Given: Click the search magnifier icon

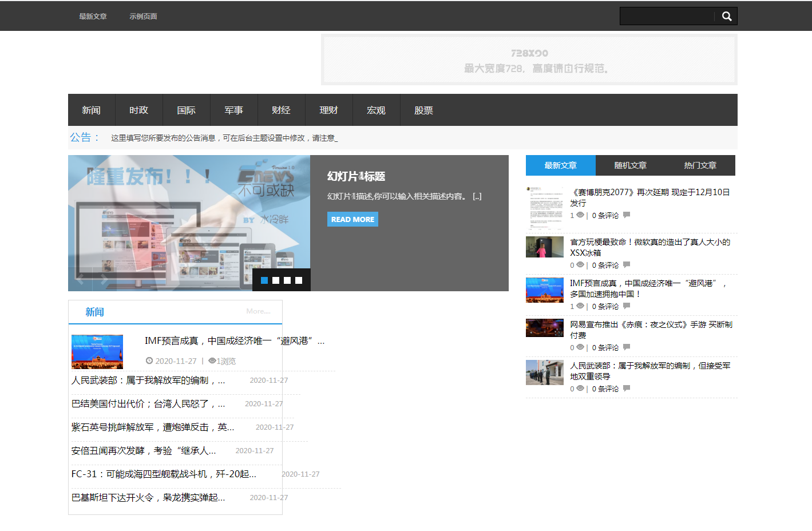Looking at the screenshot, I should click(726, 16).
